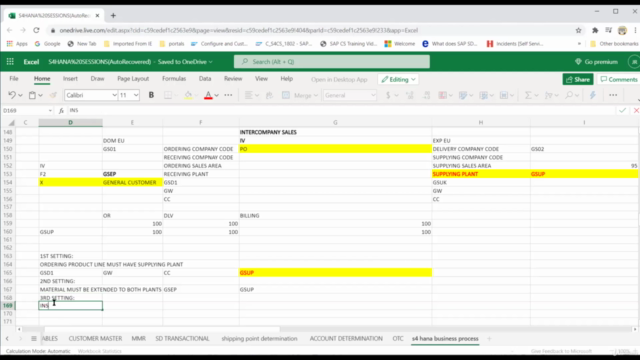Image resolution: width=640 pixels, height=360 pixels.
Task: Open the Other bookmarks folder
Action: (614, 44)
